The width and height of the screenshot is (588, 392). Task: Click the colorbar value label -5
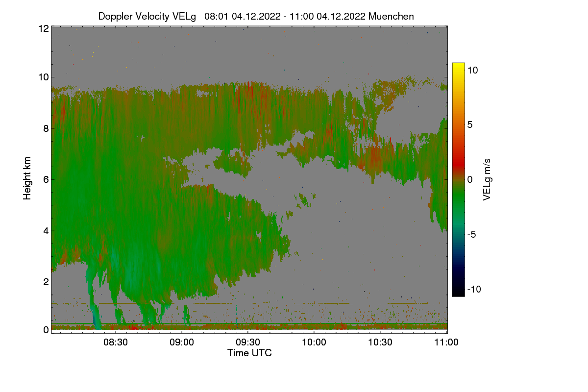coord(472,234)
